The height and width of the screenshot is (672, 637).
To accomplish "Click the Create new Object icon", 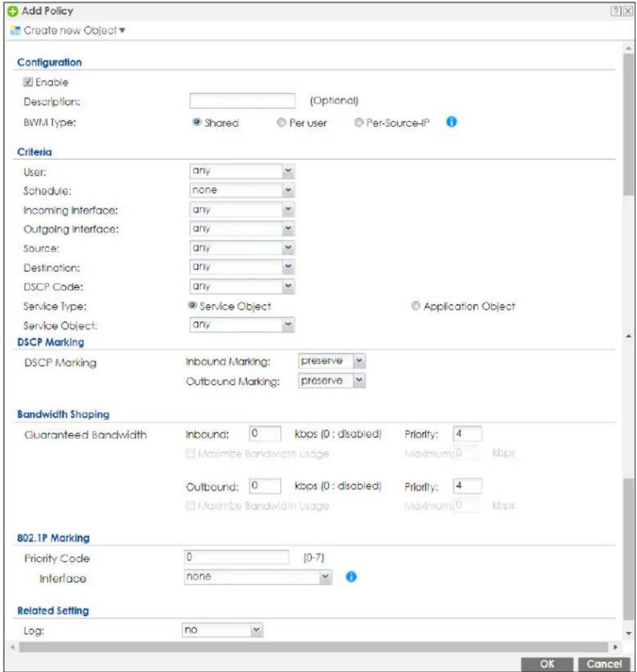I will click(x=15, y=30).
